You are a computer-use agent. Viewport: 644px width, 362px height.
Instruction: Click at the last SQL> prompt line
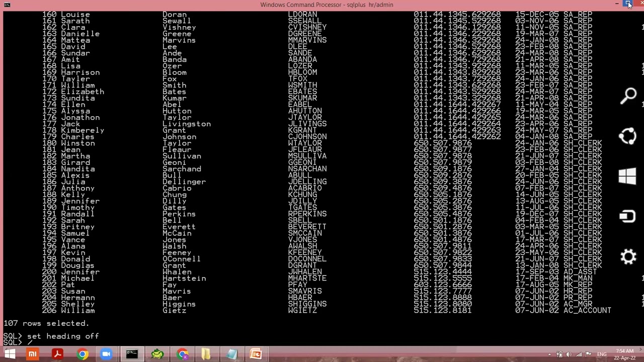point(18,342)
